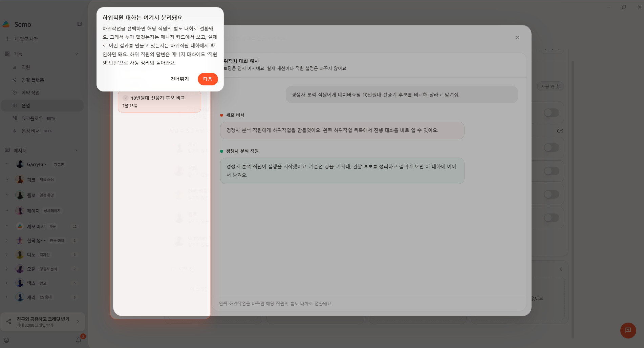Open 예약 작업 menu item
The height and width of the screenshot is (348, 644).
point(42,93)
